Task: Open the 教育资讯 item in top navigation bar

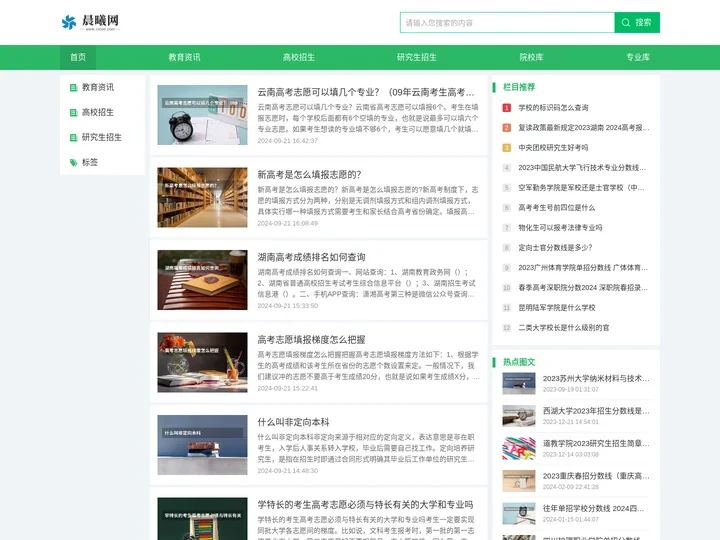Action: (184, 57)
